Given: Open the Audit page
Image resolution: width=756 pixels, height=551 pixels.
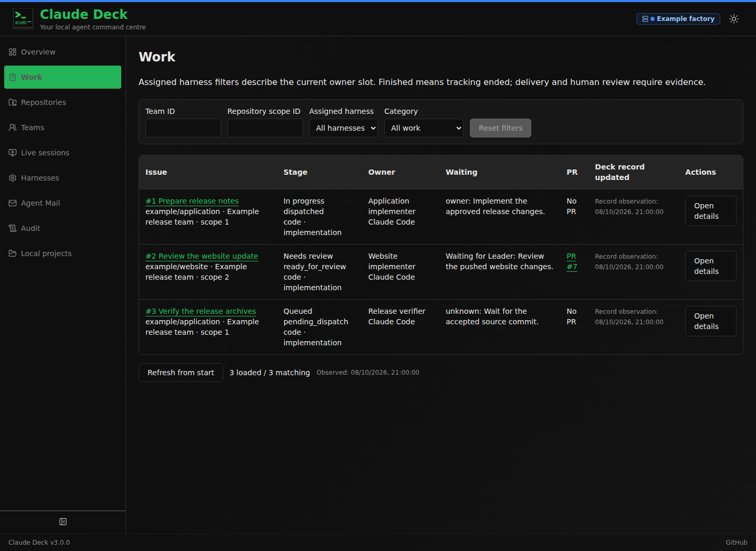Looking at the screenshot, I should click(62, 228).
